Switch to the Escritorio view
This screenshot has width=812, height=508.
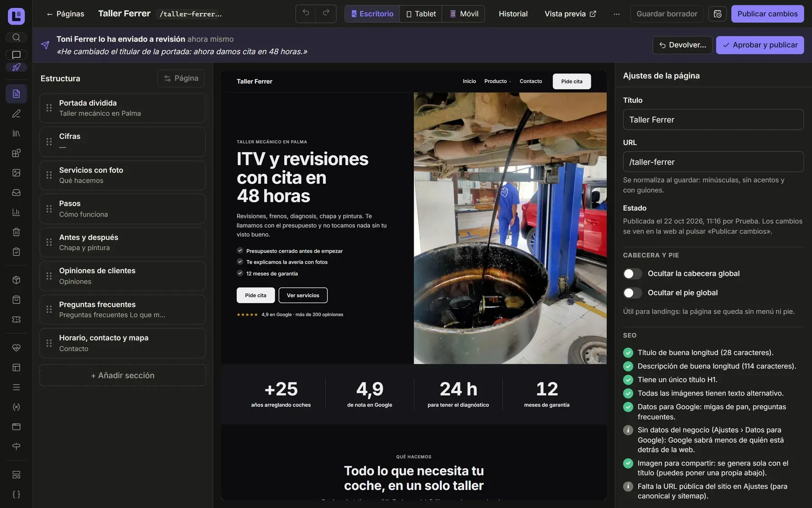[372, 14]
